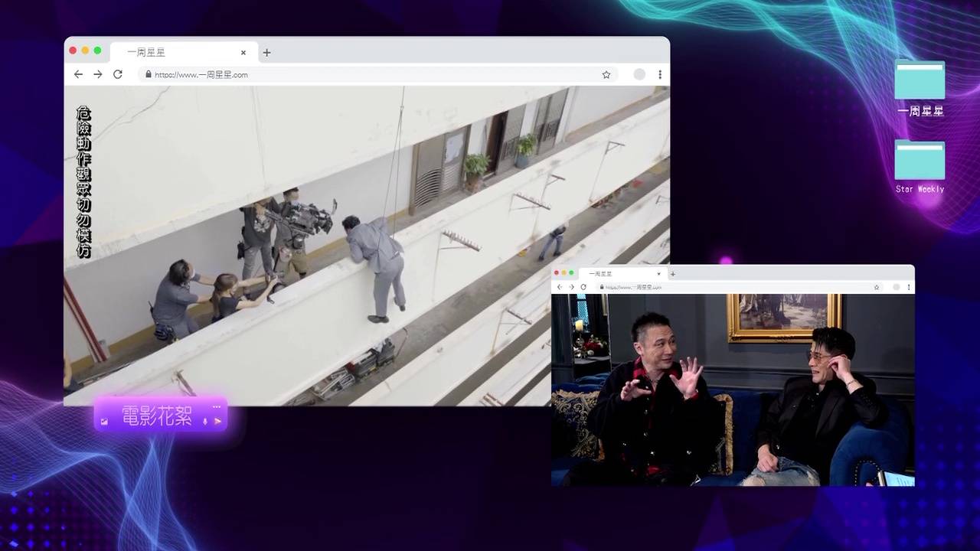Open a new tab in the large browser
980x551 pixels.
[x=266, y=53]
